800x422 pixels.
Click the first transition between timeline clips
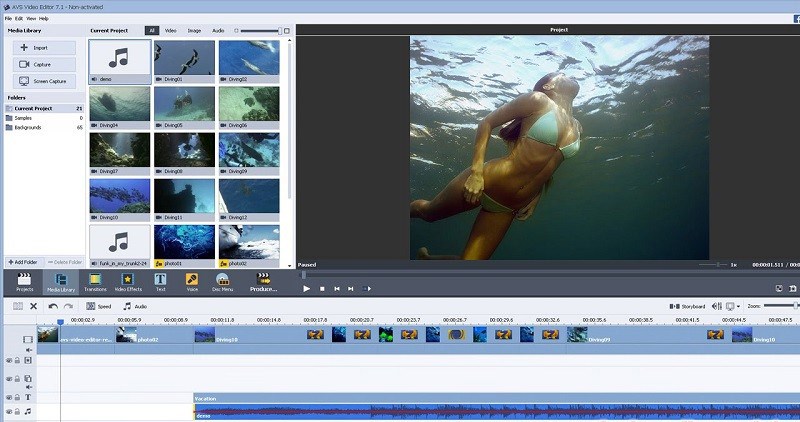pyautogui.click(x=315, y=335)
